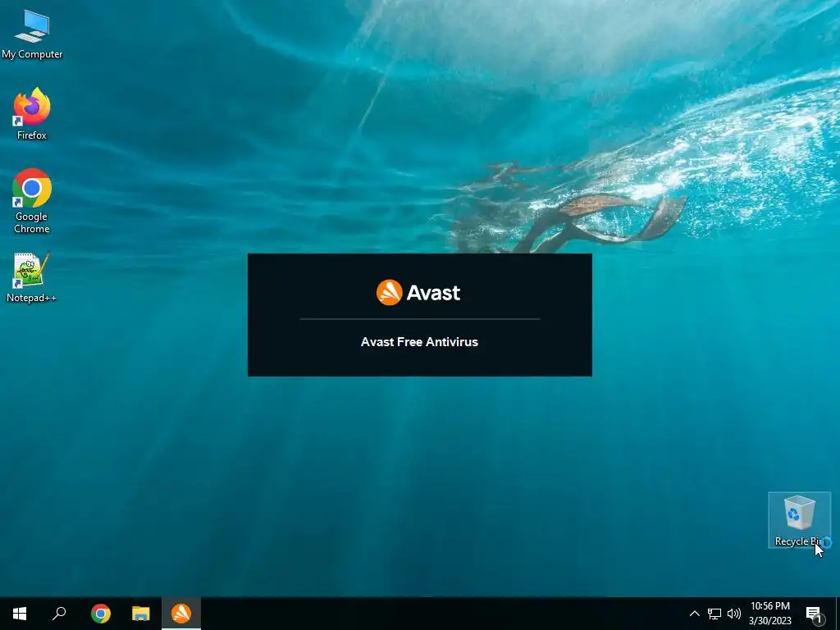Image resolution: width=840 pixels, height=630 pixels.
Task: Click the Avast Free Antivirus splash text
Action: point(419,342)
